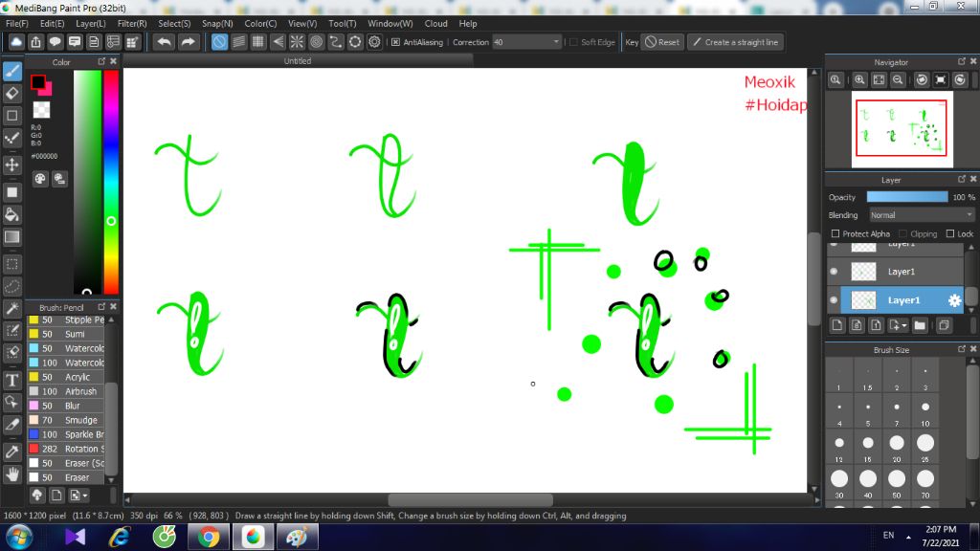
Task: Toggle the Soft Edge checkbox
Action: click(574, 42)
